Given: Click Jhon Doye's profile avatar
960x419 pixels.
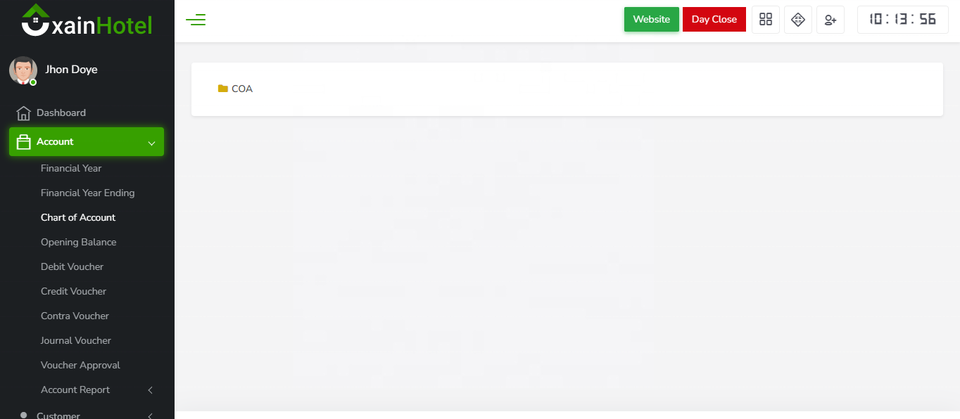Looking at the screenshot, I should [23, 70].
